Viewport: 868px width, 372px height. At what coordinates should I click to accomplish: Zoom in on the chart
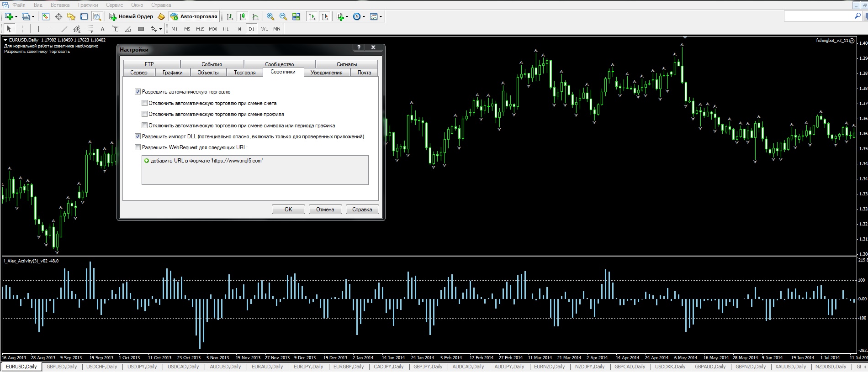tap(270, 16)
